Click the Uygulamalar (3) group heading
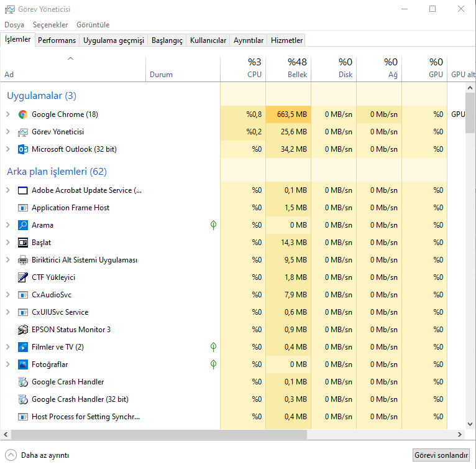The width and height of the screenshot is (476, 469). (x=42, y=96)
